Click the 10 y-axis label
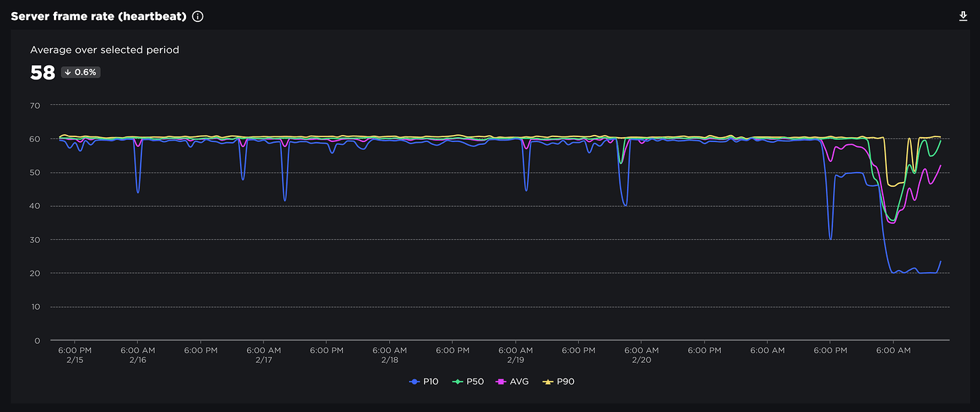Image resolution: width=980 pixels, height=412 pixels. [x=35, y=307]
